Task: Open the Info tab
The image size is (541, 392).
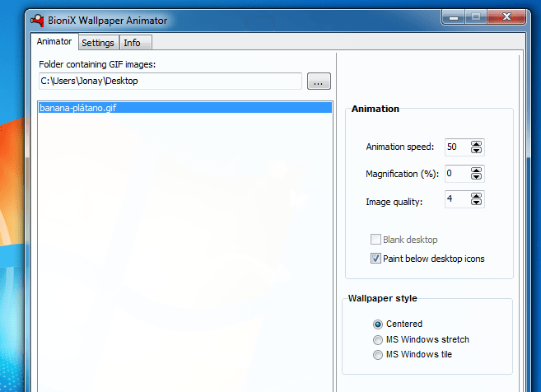Action: point(136,43)
